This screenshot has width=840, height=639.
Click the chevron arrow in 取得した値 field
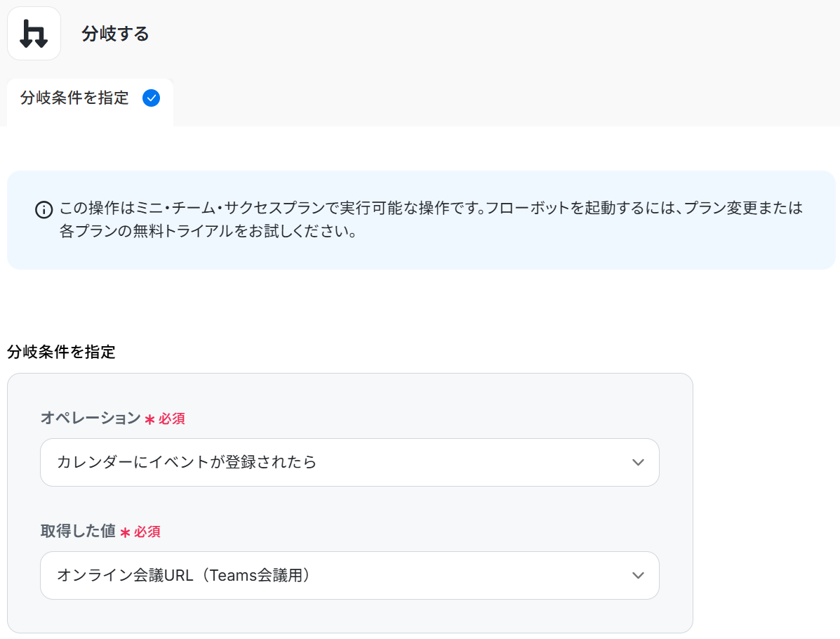638,576
